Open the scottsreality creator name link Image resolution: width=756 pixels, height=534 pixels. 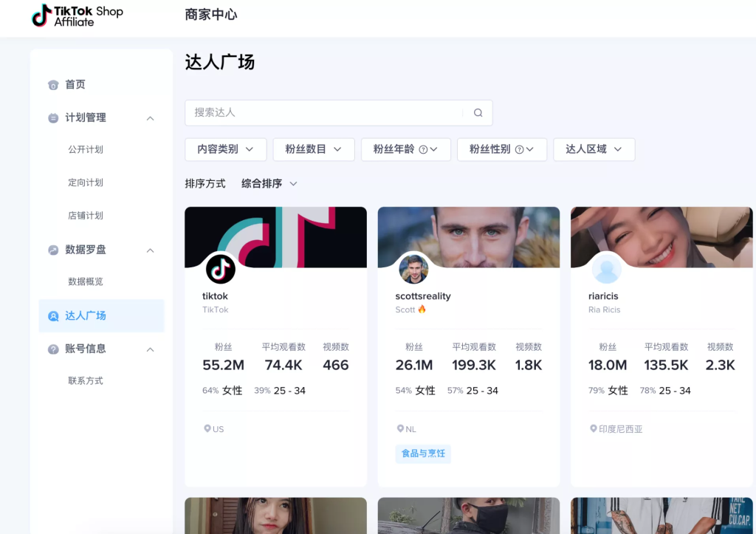tap(423, 296)
